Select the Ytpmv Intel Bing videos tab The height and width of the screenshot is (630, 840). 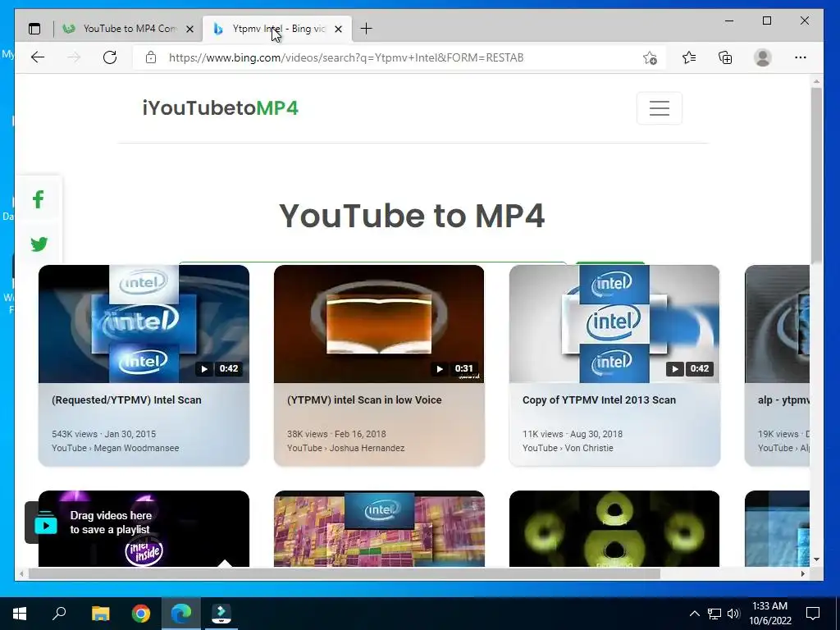(277, 29)
